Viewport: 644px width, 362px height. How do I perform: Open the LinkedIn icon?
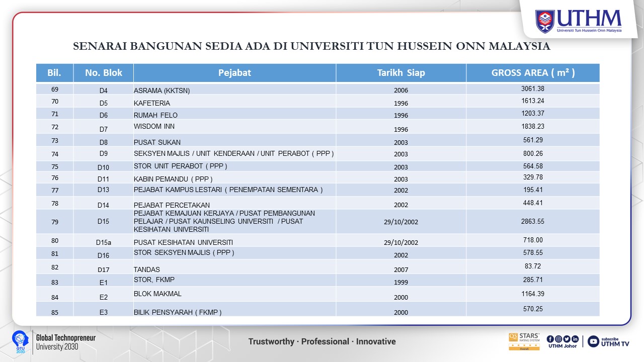(575, 338)
